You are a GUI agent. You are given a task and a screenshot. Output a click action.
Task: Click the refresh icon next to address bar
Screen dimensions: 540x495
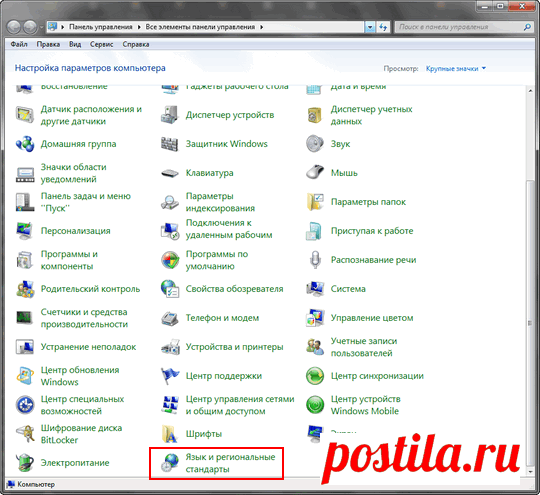pyautogui.click(x=383, y=27)
